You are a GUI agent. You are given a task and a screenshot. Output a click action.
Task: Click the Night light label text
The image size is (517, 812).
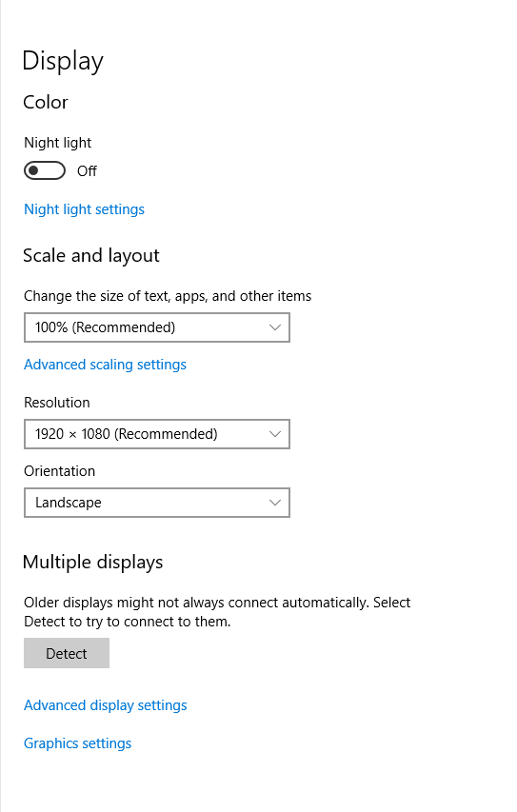[x=57, y=143]
